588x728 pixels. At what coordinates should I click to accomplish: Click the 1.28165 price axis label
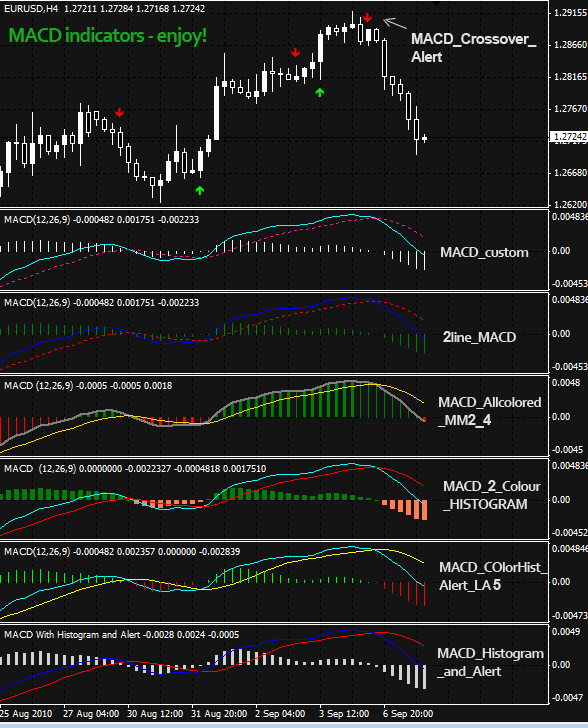[570, 77]
